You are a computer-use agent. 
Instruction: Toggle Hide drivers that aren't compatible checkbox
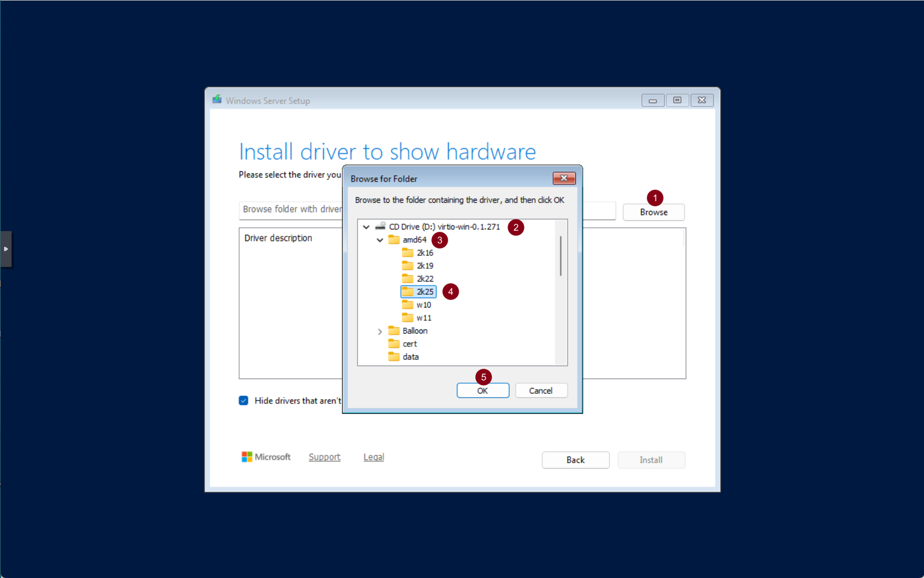pyautogui.click(x=244, y=401)
